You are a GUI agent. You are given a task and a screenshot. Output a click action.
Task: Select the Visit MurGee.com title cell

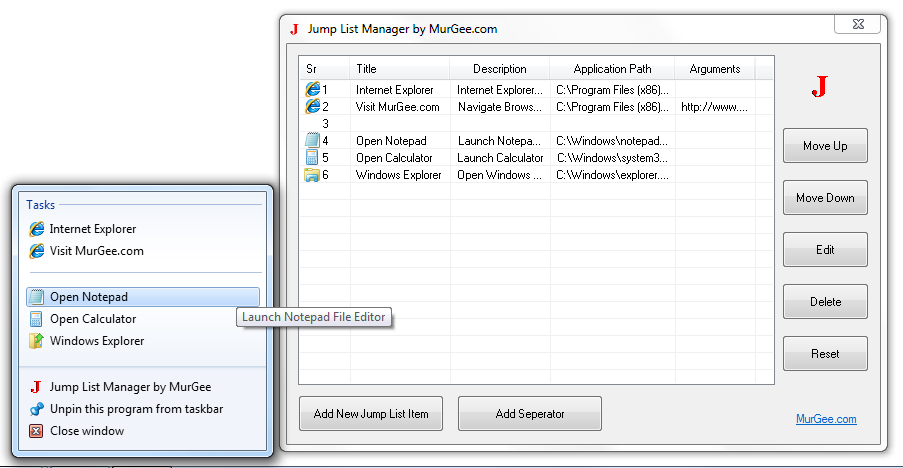397,106
